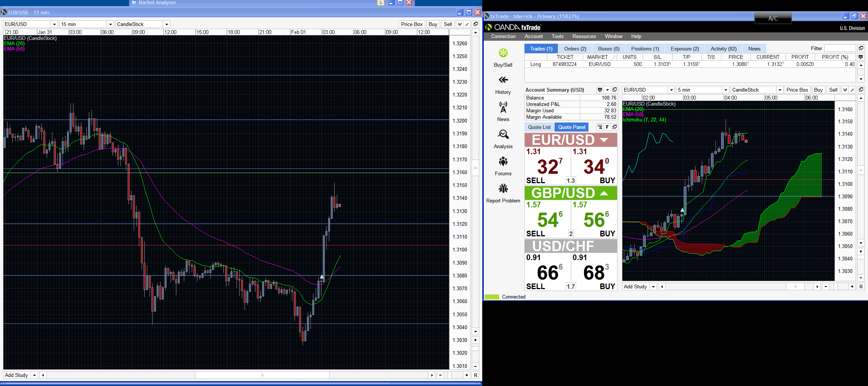The width and height of the screenshot is (868, 386).
Task: Reset the 15 min chart with R button
Action: pos(475,375)
